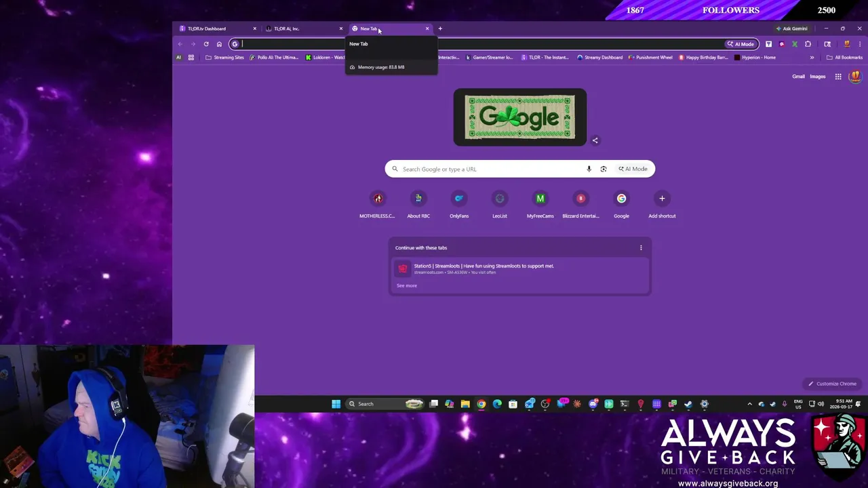Open the Punishment Wheel bookmark
Image resolution: width=868 pixels, height=488 pixels.
(x=651, y=58)
